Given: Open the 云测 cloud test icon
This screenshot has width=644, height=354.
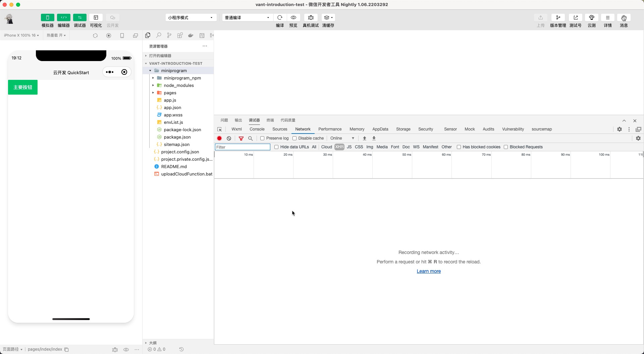Looking at the screenshot, I should [x=591, y=17].
